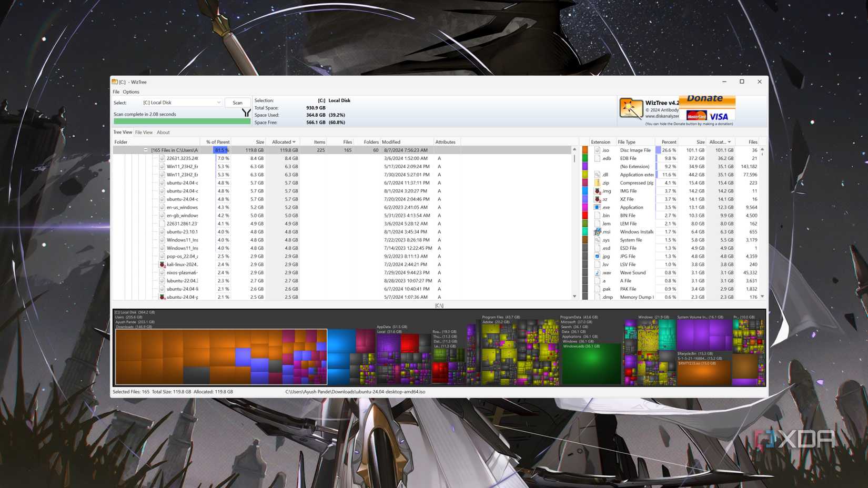The width and height of the screenshot is (868, 488).
Task: Click the Scan button
Action: pos(238,103)
